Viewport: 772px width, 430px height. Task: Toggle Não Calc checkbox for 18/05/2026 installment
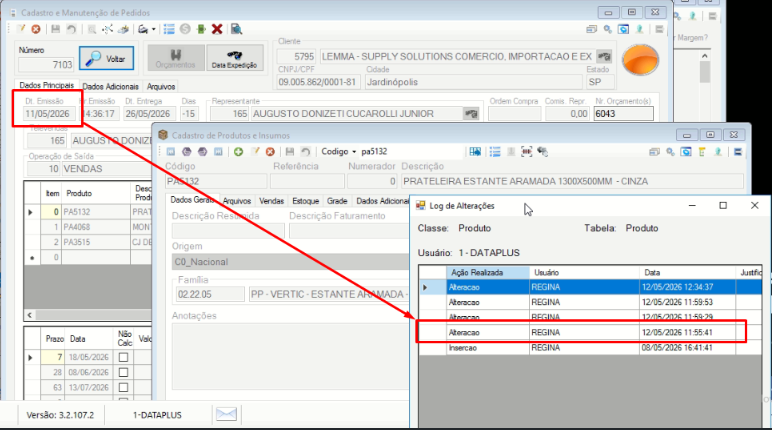(x=124, y=357)
